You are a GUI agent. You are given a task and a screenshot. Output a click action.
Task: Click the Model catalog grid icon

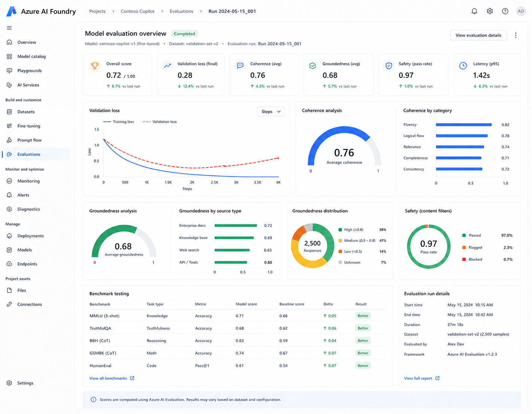pyautogui.click(x=9, y=57)
